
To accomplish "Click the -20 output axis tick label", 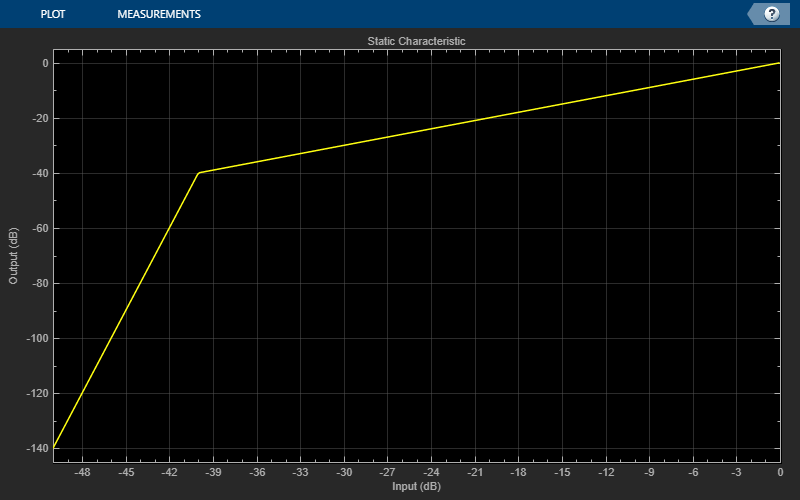I will point(40,118).
